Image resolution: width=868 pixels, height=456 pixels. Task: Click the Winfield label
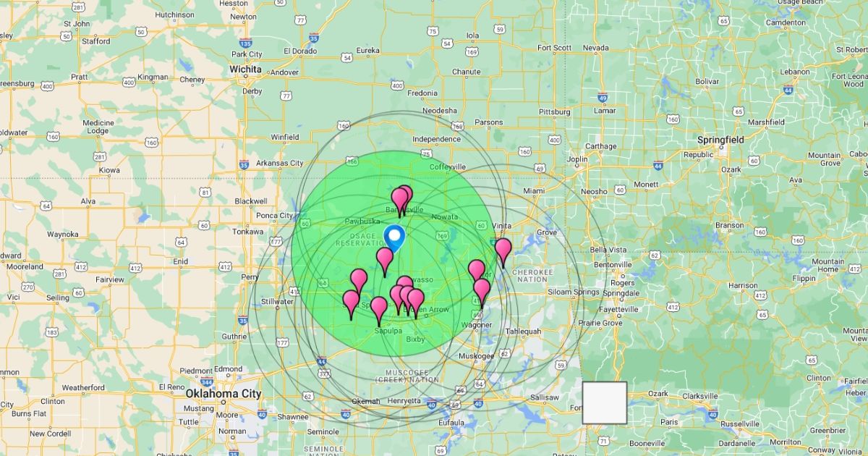pyautogui.click(x=285, y=137)
